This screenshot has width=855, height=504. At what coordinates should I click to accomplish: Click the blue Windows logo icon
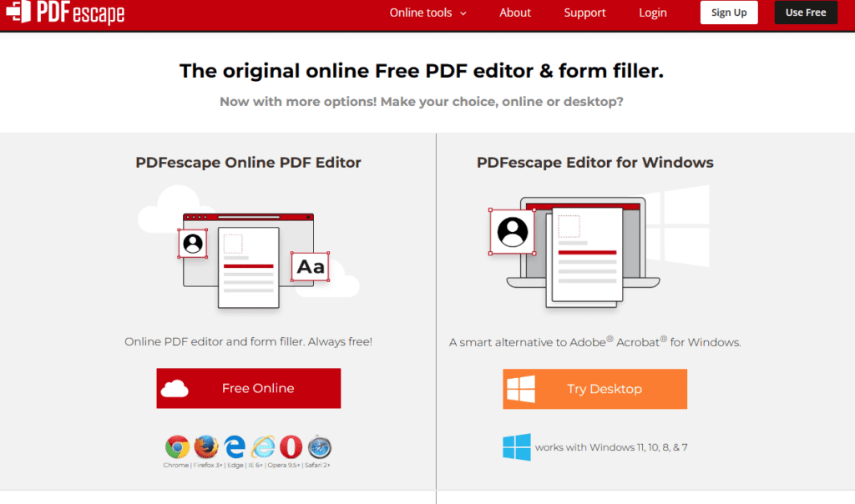516,447
